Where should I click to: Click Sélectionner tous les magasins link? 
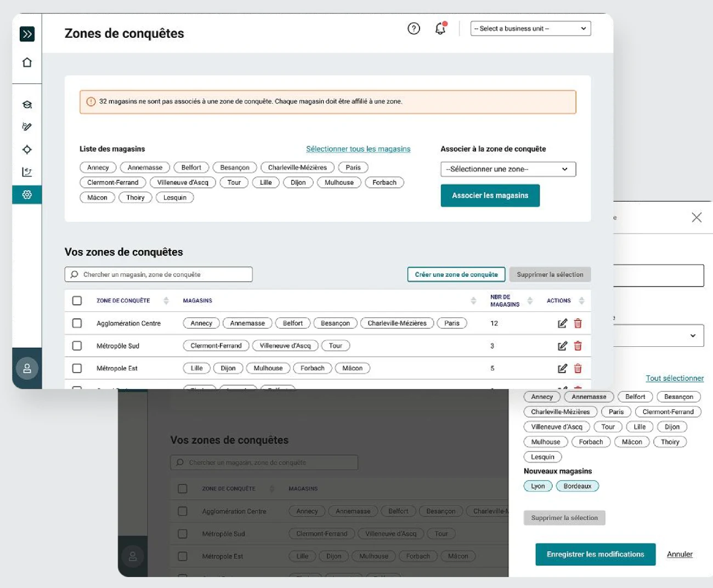pos(358,149)
